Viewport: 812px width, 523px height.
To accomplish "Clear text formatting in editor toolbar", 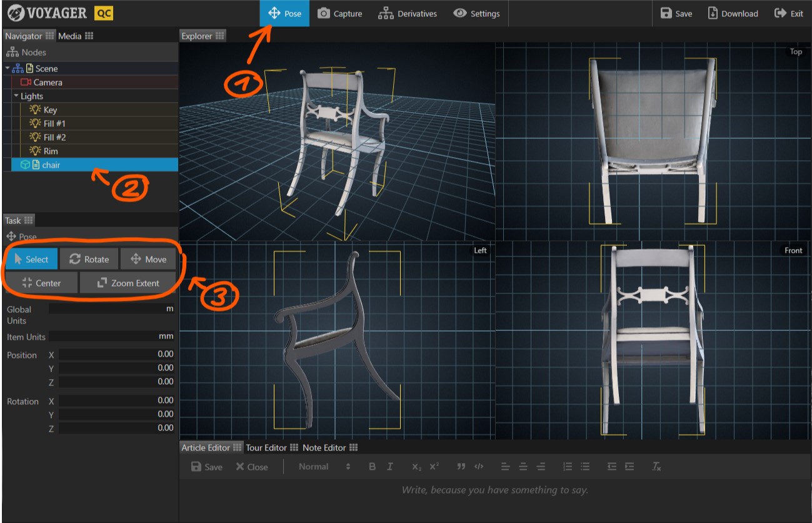I will (x=656, y=467).
